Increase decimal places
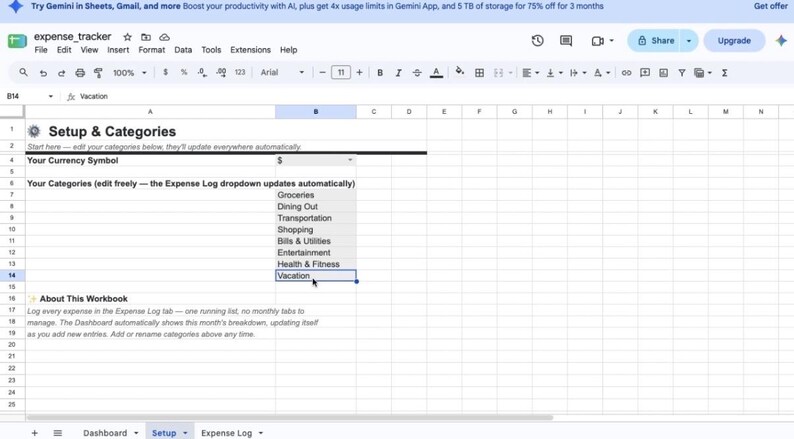Image resolution: width=794 pixels, height=439 pixels. (221, 72)
